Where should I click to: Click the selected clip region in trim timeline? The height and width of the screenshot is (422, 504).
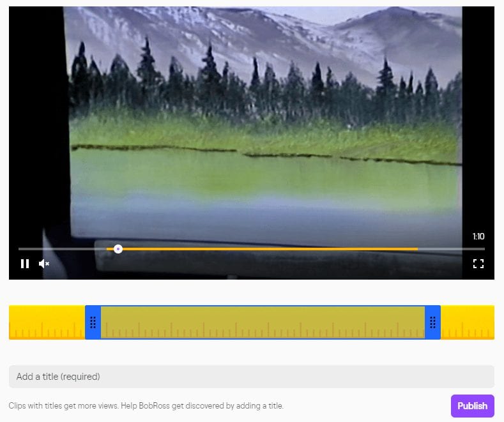(x=263, y=322)
